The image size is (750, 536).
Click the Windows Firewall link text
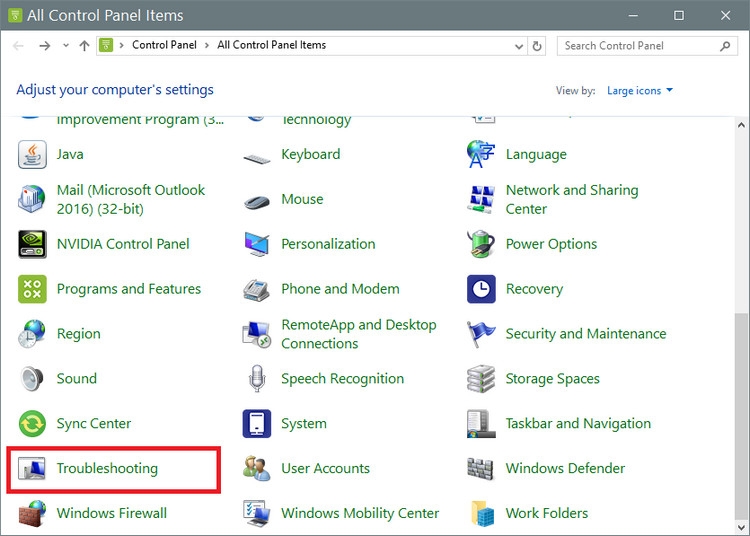[x=112, y=513]
